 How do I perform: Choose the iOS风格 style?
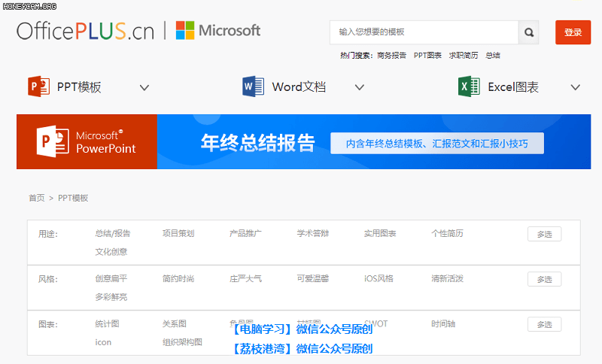tap(379, 278)
